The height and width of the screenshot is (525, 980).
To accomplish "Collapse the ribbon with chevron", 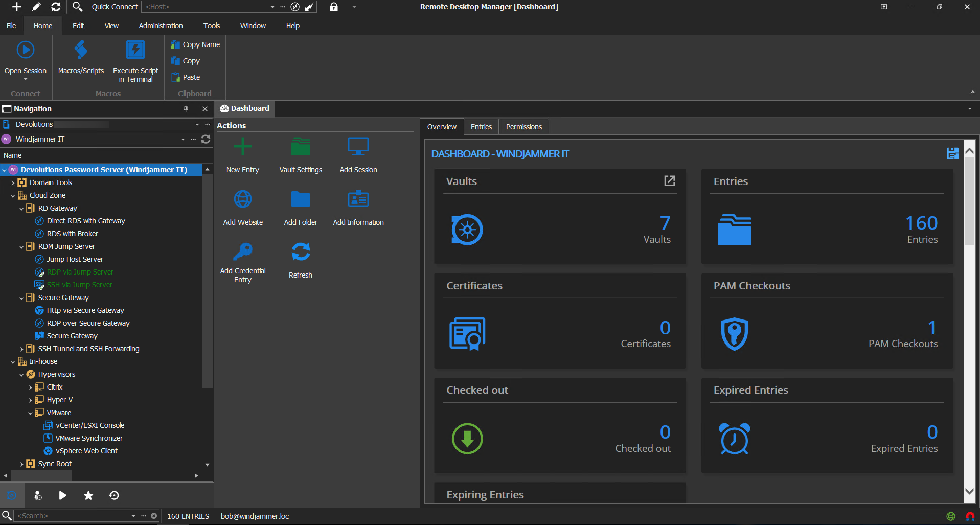I will 972,93.
